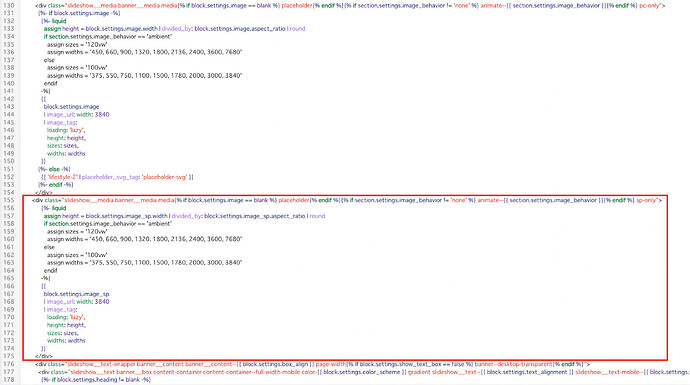Click the 'slideshow__text banner__box' div on line 177

[364, 372]
